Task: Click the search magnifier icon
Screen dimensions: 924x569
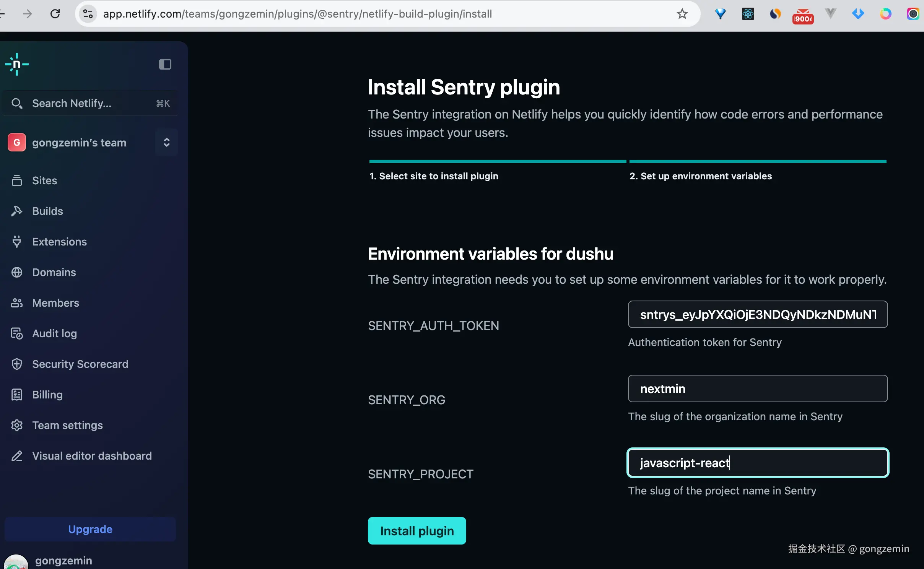Action: 16,103
